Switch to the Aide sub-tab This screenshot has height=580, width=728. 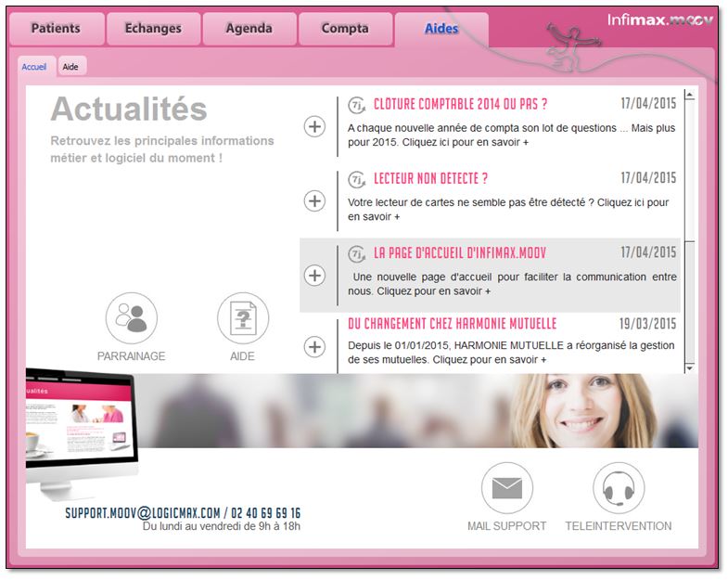(x=70, y=67)
